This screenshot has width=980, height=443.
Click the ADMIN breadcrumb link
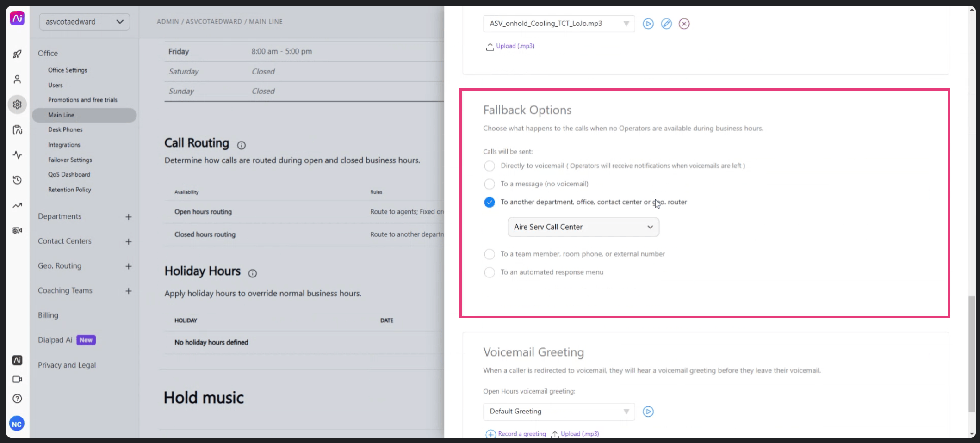[168, 22]
